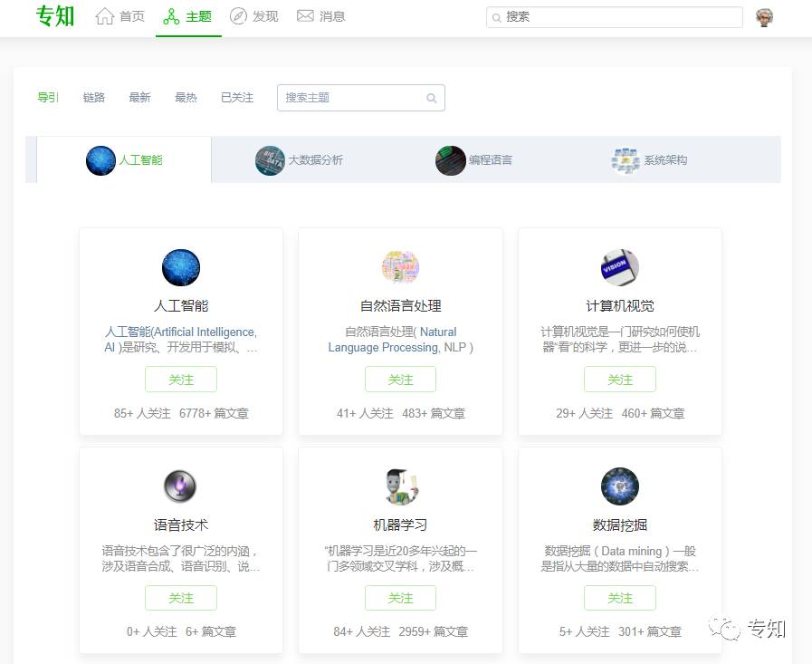The height and width of the screenshot is (664, 812).
Task: Open the 人工智能 card blue globe image
Action: click(181, 267)
